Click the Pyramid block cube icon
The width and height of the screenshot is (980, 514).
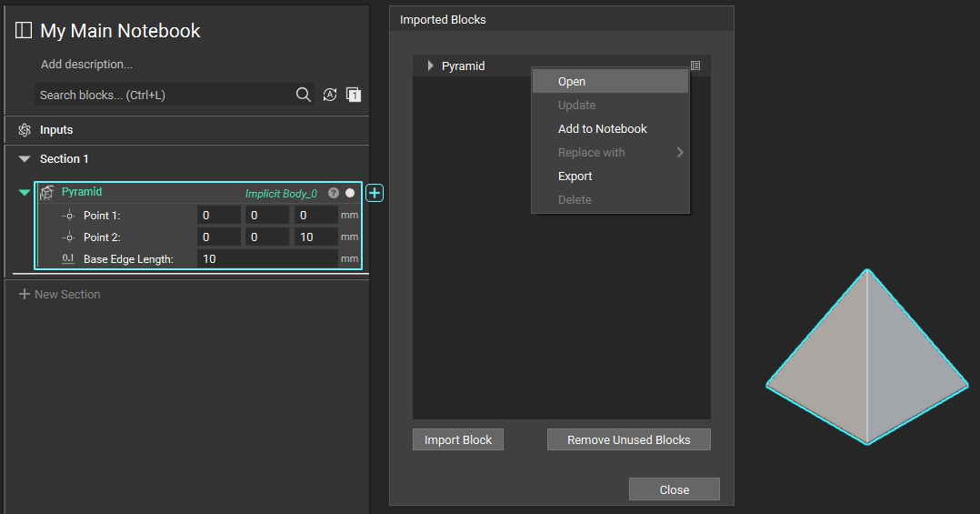point(47,193)
